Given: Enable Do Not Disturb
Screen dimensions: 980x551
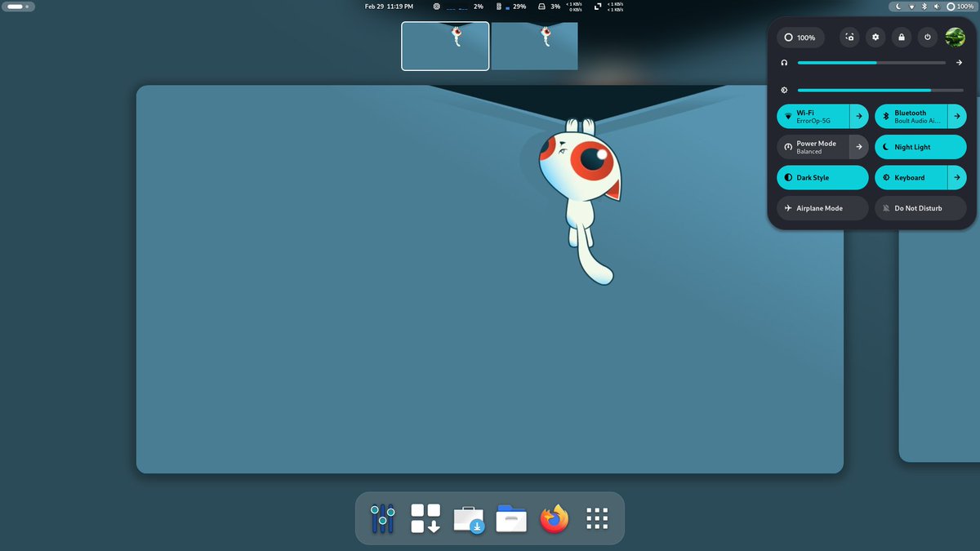Looking at the screenshot, I should click(x=920, y=208).
